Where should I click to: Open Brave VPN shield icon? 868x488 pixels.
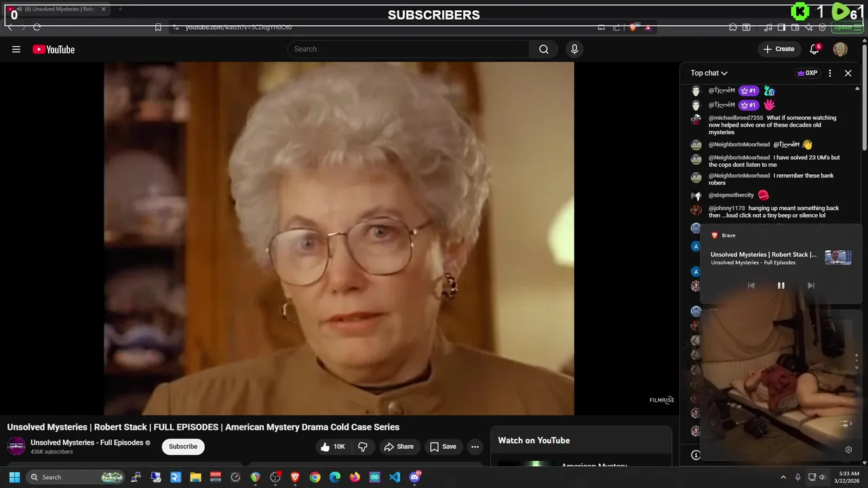(x=823, y=27)
